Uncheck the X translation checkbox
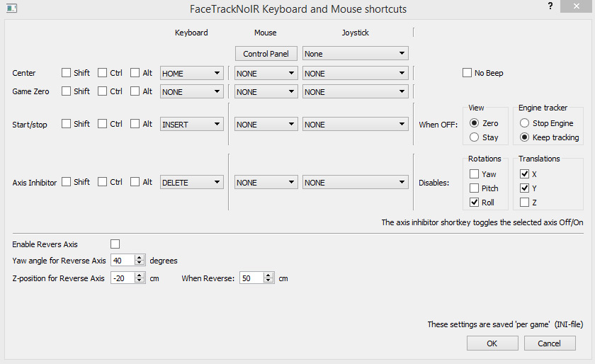Image resolution: width=595 pixels, height=364 pixels. (x=524, y=174)
